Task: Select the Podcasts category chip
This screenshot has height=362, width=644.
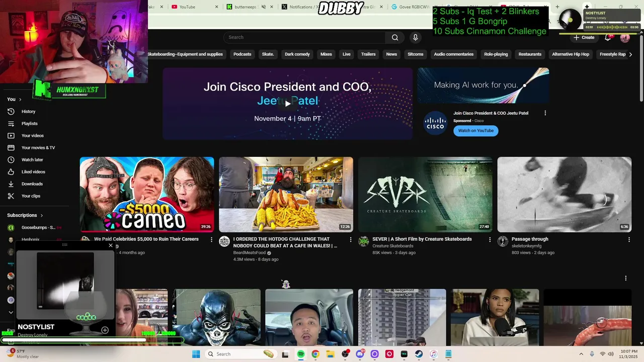Action: point(242,54)
